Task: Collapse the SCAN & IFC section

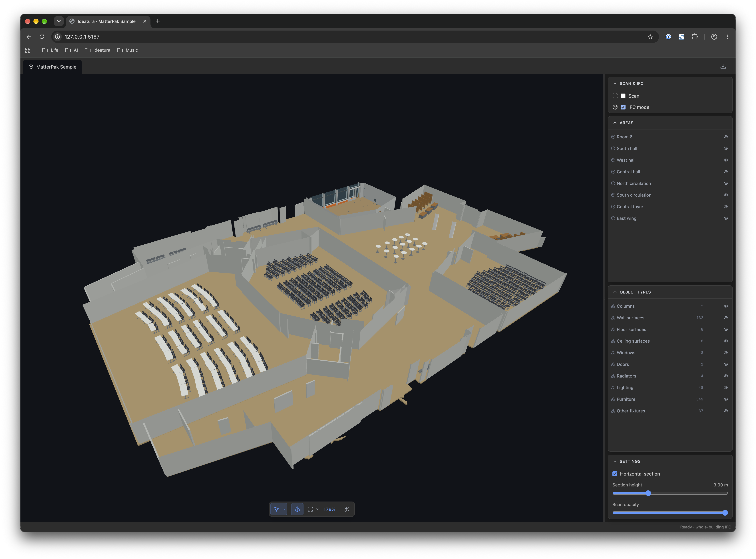Action: tap(615, 84)
